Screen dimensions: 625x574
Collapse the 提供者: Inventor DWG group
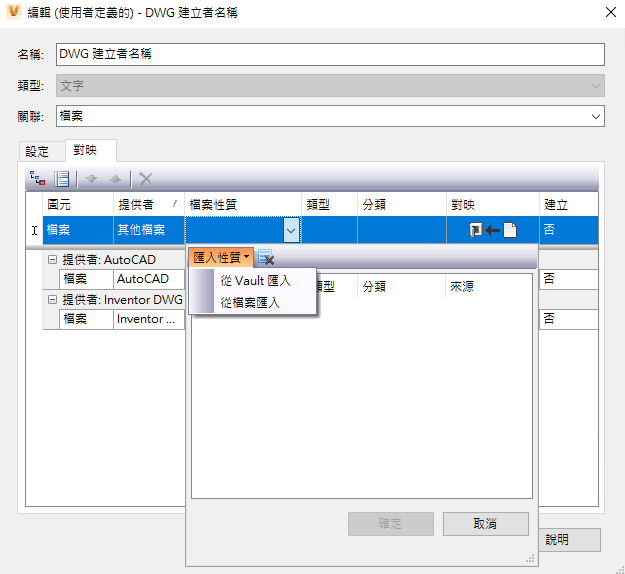coord(52,299)
